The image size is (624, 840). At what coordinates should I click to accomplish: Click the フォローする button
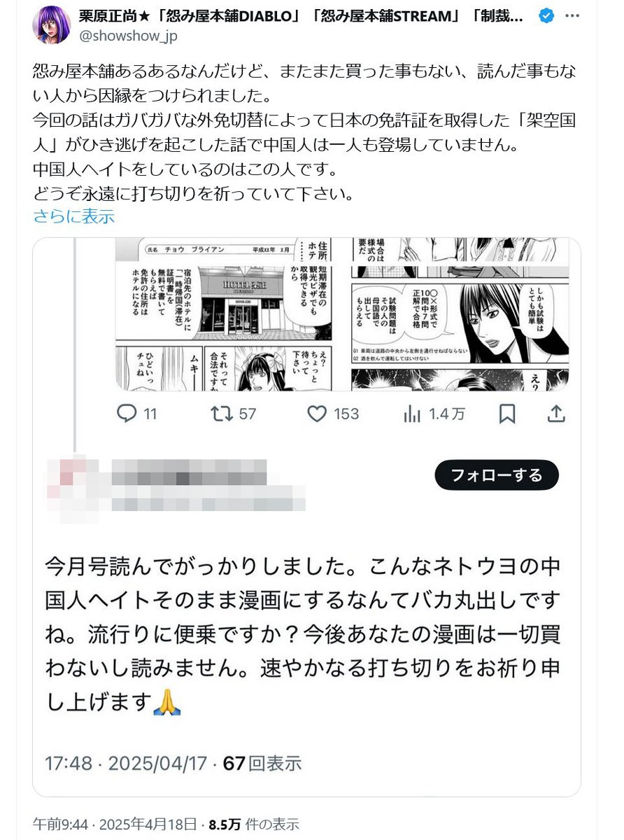tap(497, 475)
